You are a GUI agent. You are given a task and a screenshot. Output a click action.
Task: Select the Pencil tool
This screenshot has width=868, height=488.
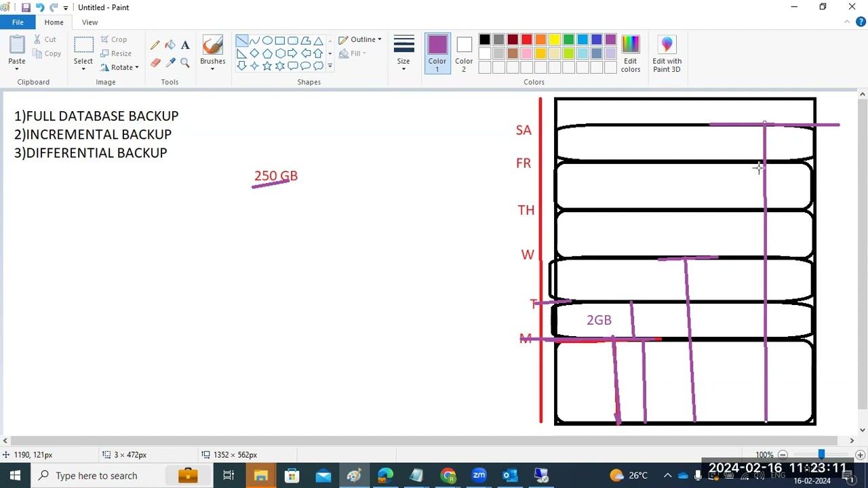tap(155, 45)
